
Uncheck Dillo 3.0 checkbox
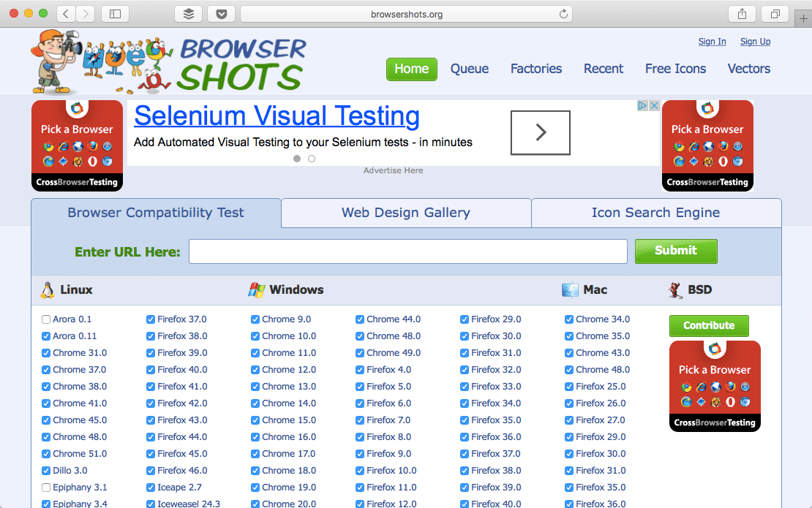[46, 471]
